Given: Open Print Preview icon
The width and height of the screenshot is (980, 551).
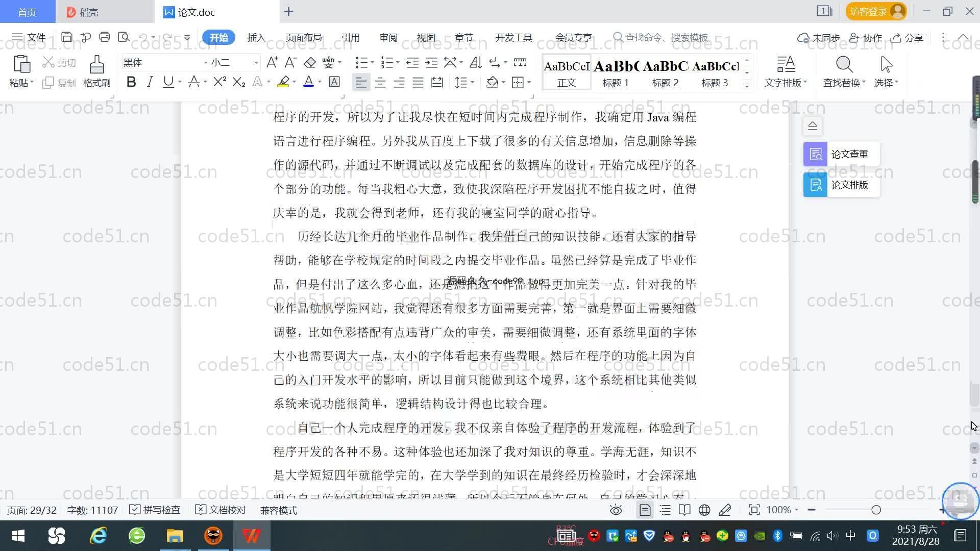Looking at the screenshot, I should (124, 37).
